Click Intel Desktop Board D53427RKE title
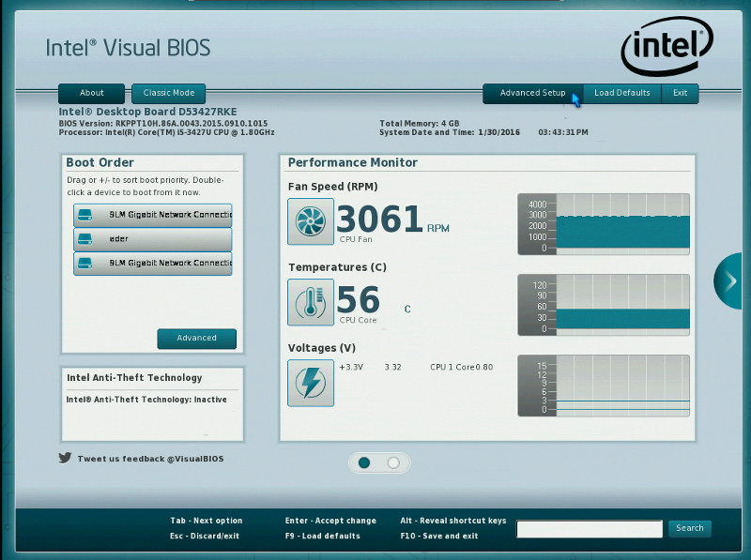Screen dimensions: 751x560 point(147,112)
